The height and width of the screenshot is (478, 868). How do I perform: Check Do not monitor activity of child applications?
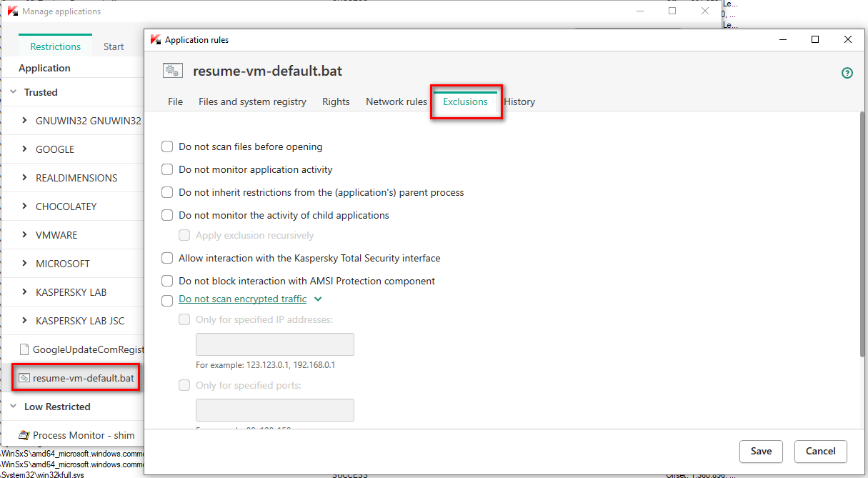[x=167, y=215]
